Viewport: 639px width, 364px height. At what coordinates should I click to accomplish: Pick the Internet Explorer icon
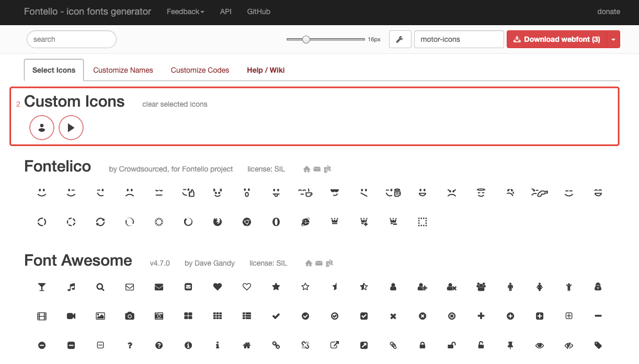click(x=305, y=222)
